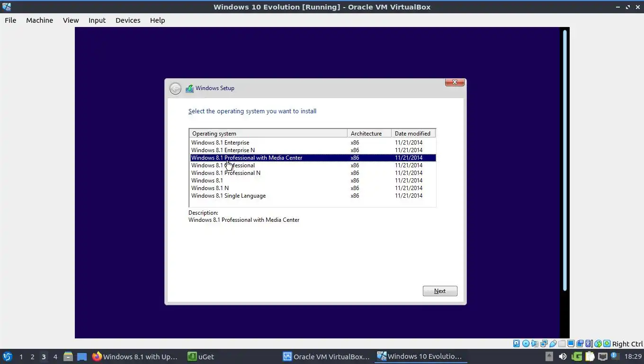Click the update notifier tray icon
The width and height of the screenshot is (644, 364).
coord(615,356)
